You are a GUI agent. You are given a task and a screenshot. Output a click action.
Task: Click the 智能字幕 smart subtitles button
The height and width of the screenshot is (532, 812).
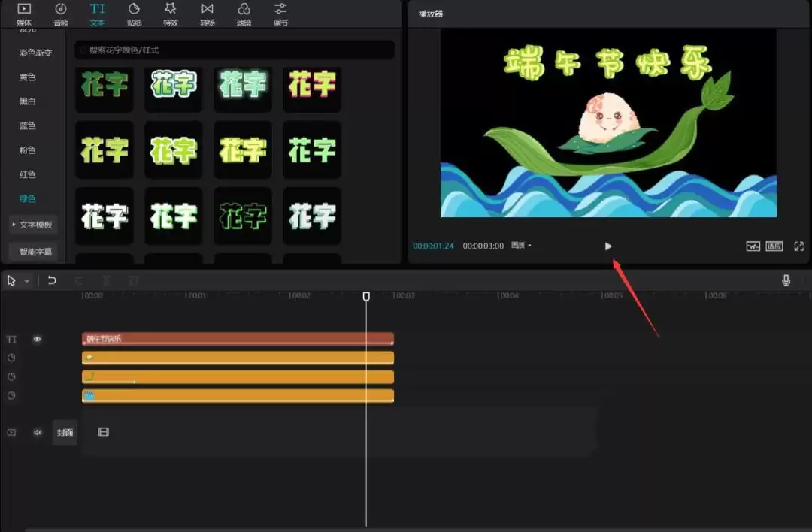pos(34,252)
